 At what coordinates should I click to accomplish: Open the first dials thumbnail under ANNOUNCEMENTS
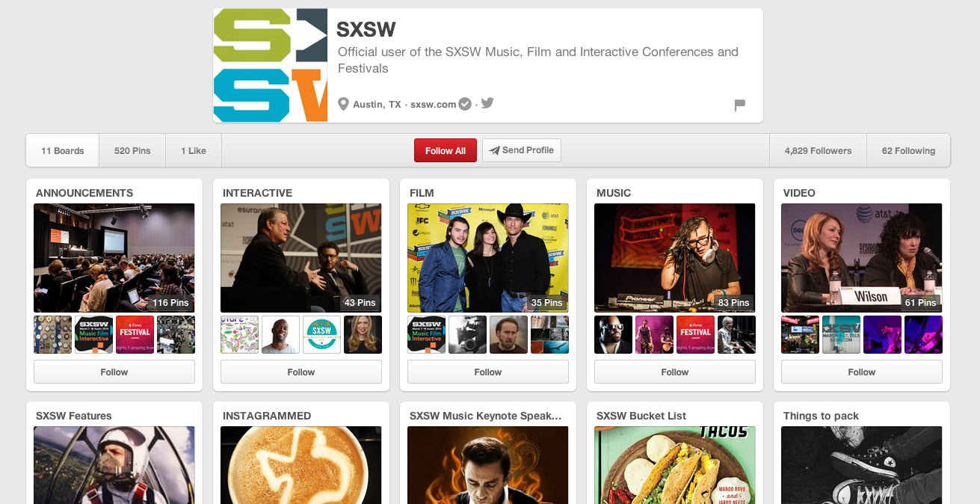[x=53, y=334]
